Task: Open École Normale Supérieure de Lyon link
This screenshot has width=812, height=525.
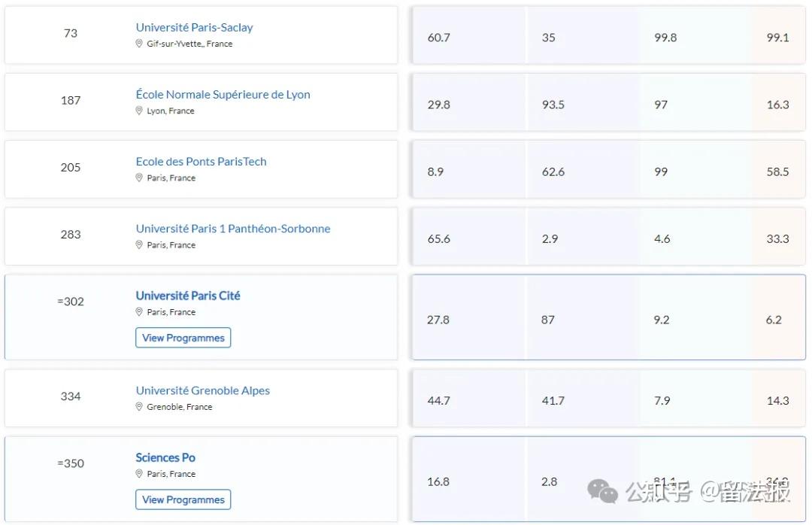Action: (223, 94)
